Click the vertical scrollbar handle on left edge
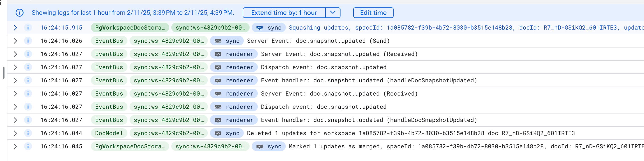644x161 pixels. (3, 73)
